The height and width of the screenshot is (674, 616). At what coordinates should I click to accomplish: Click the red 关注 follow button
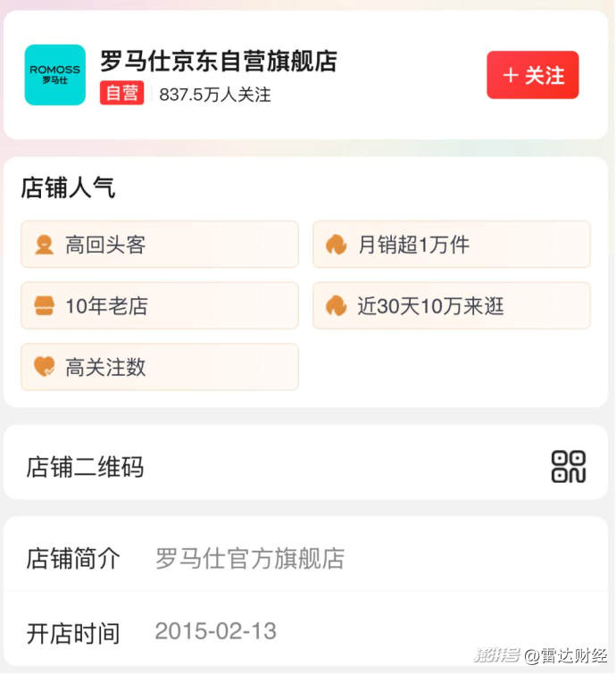pyautogui.click(x=532, y=75)
